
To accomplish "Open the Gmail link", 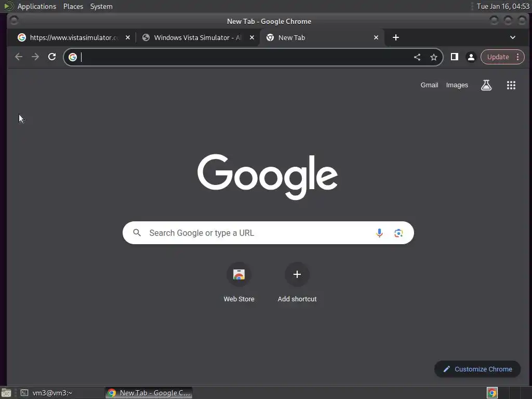I will 429,85.
